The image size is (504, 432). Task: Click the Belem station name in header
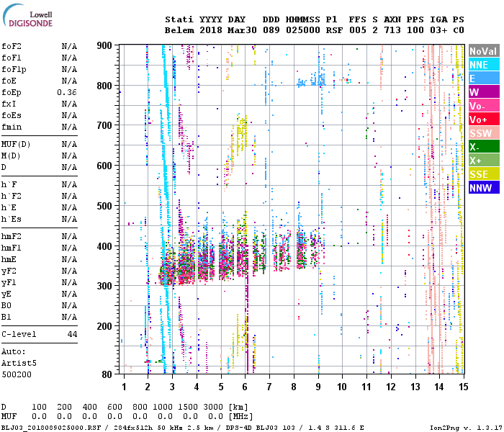pyautogui.click(x=179, y=30)
